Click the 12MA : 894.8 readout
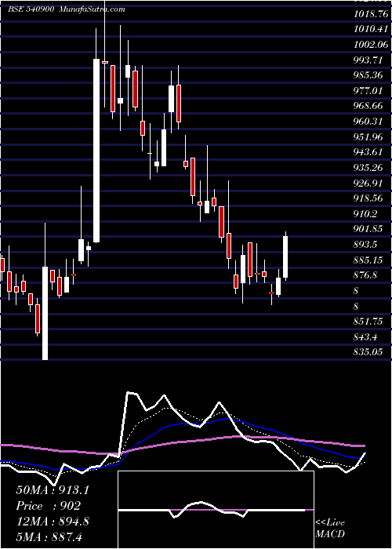The width and height of the screenshot is (392, 549). (53, 522)
